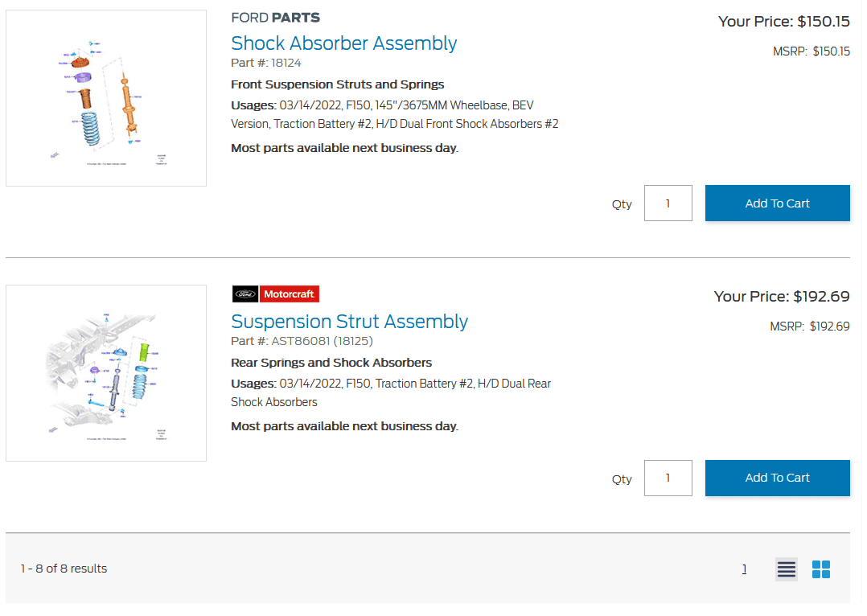The width and height of the screenshot is (867, 616).
Task: Open the Suspension Strut Assembly diagram thumbnail
Action: click(x=106, y=373)
